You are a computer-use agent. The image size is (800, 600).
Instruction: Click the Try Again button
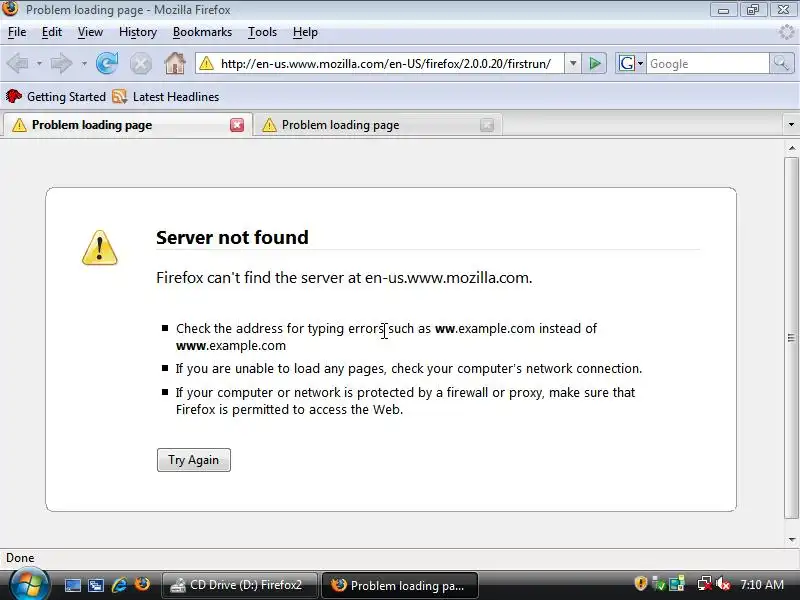194,460
